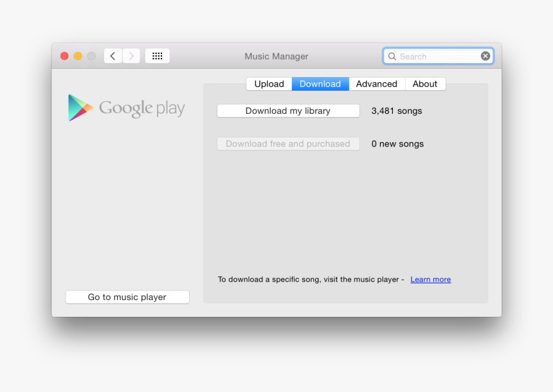Select the Download tab
Image resolution: width=553 pixels, height=392 pixels.
point(320,84)
